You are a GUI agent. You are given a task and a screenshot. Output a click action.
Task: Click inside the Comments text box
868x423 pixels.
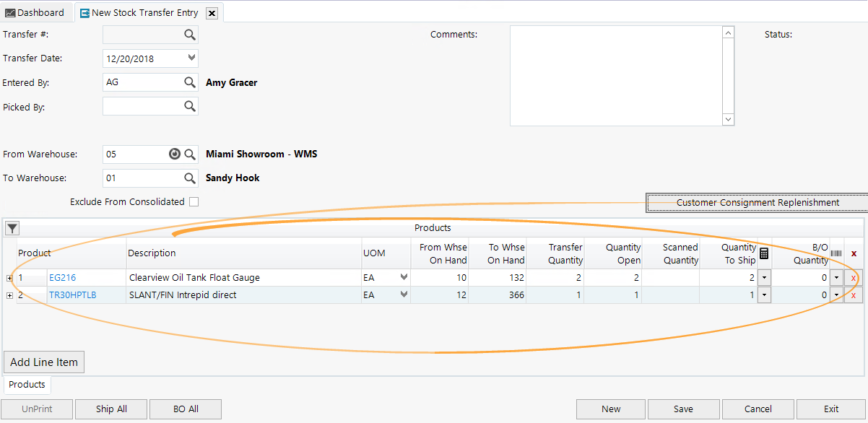617,76
